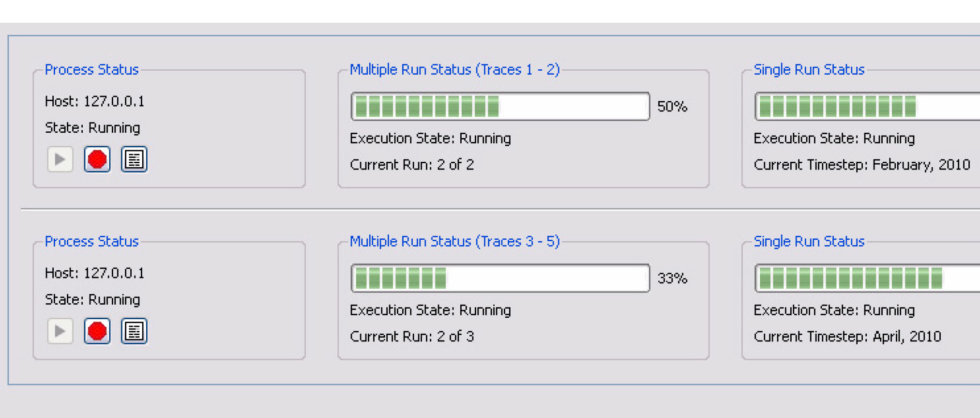The height and width of the screenshot is (418, 980).
Task: Open diagnostics log icon for bottom process
Action: pos(134,331)
